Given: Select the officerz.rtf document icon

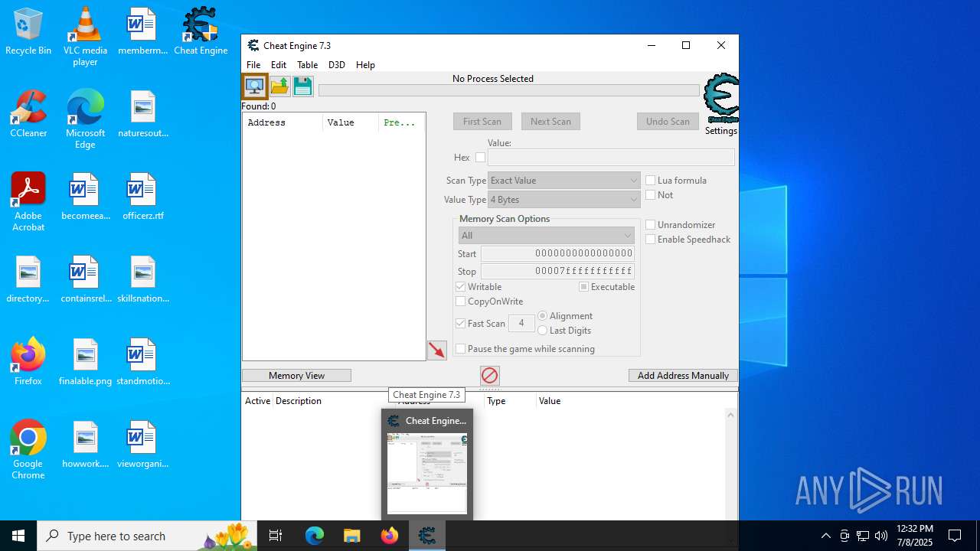Looking at the screenshot, I should click(143, 197).
